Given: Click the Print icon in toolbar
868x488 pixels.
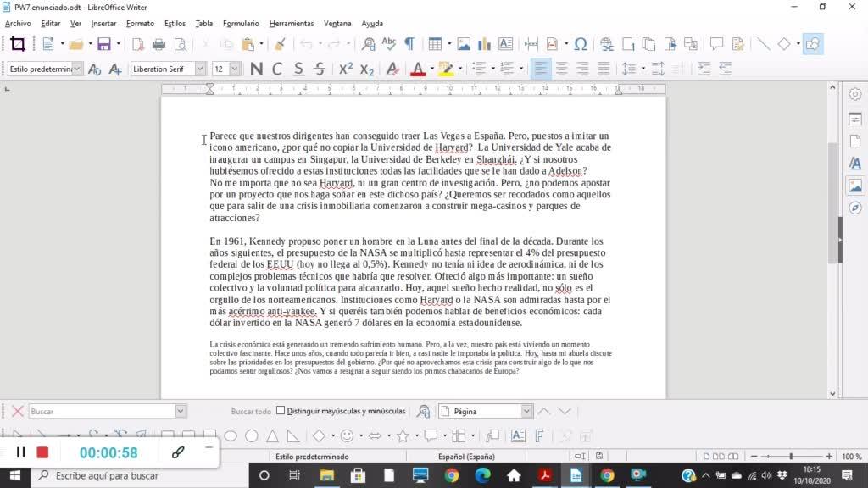Looking at the screenshot, I should pos(159,44).
